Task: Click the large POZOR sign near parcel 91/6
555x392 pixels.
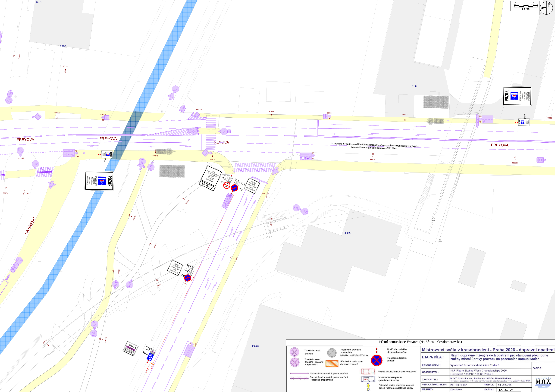Action: click(517, 96)
